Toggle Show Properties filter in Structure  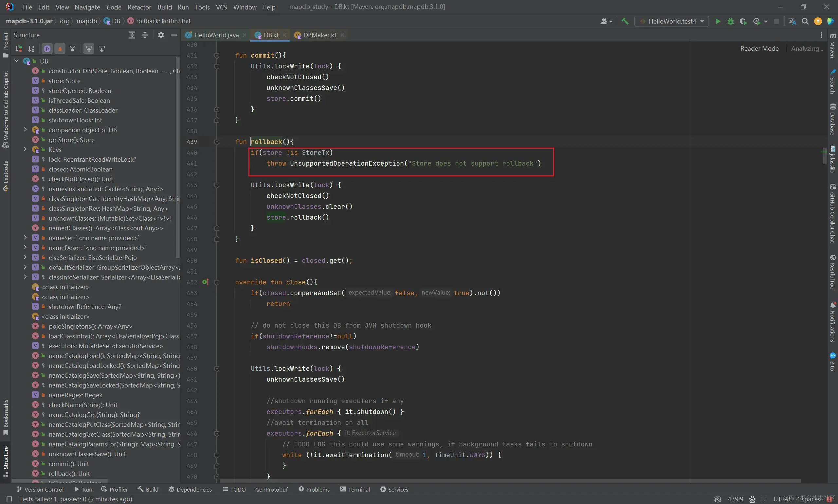click(47, 49)
